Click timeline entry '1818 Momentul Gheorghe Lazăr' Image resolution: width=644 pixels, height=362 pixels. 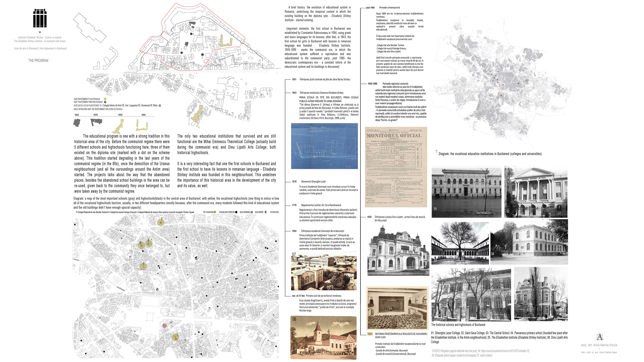click(309, 182)
